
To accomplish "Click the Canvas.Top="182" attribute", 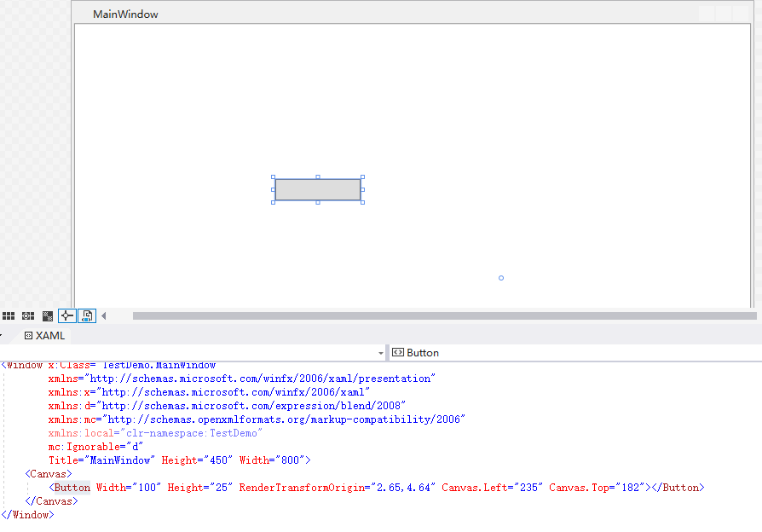I will (x=597, y=488).
